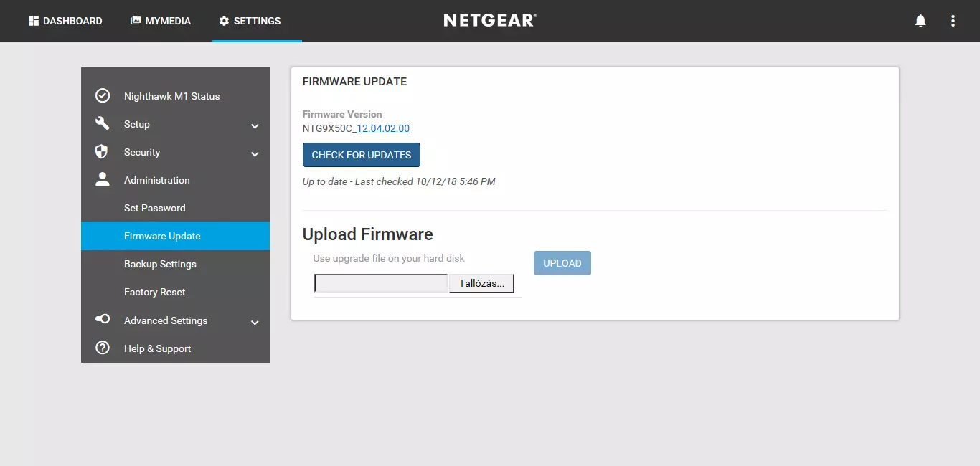Expand the Security section chevron
980x466 pixels.
255,154
